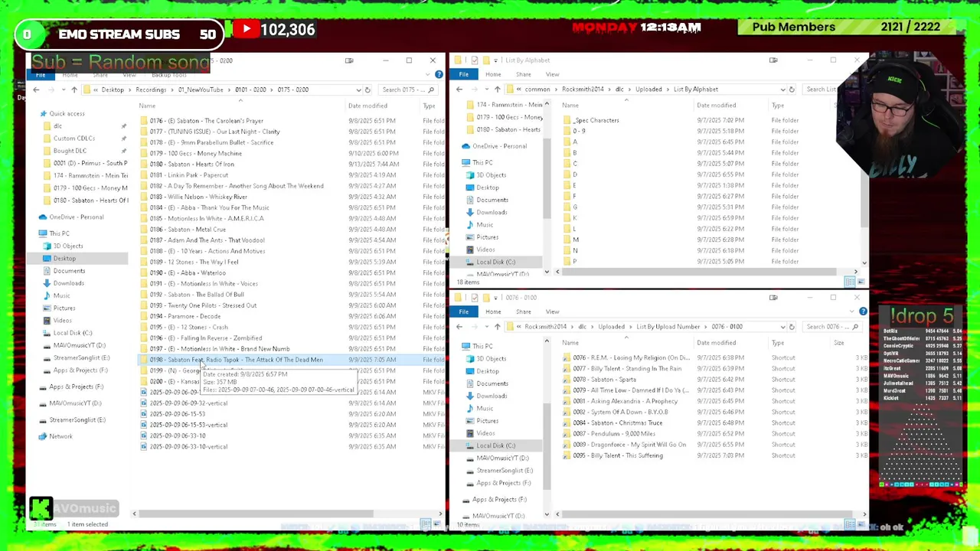Viewport: 980px width, 551px height.
Task: Open the Backup Tools ribbon tab
Action: (x=168, y=75)
